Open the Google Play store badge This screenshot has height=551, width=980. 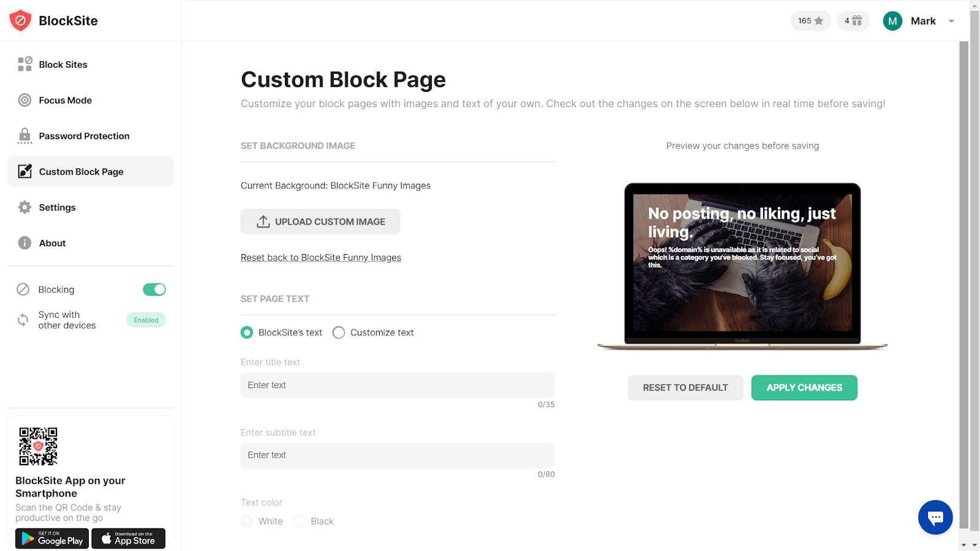click(52, 539)
